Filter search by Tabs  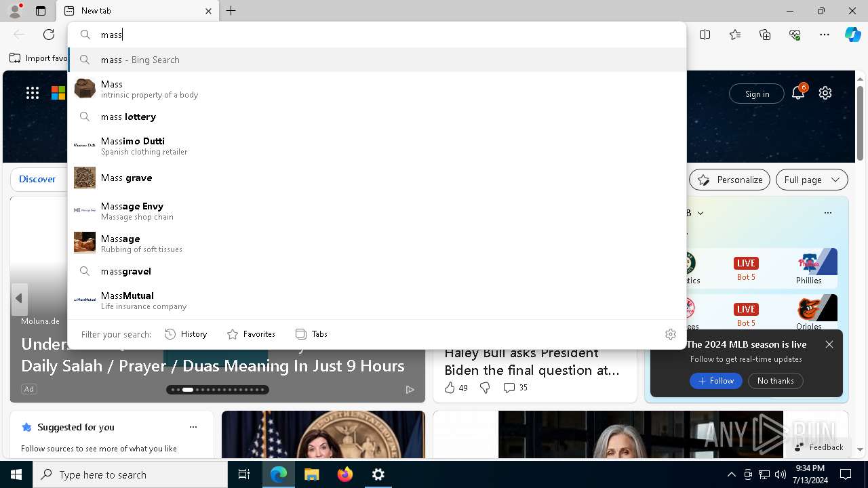click(312, 334)
